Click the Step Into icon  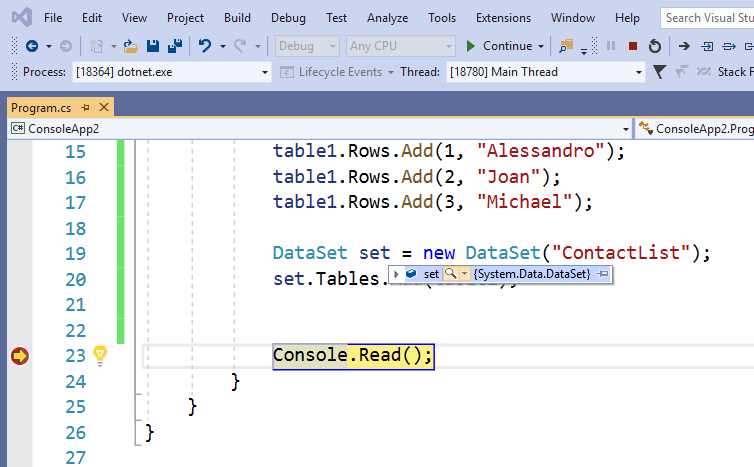point(707,46)
